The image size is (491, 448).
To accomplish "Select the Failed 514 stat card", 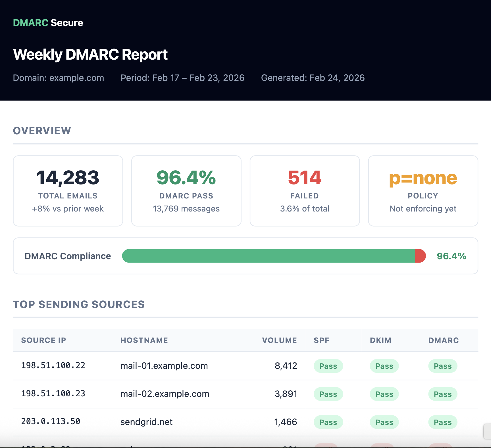I will tap(305, 190).
